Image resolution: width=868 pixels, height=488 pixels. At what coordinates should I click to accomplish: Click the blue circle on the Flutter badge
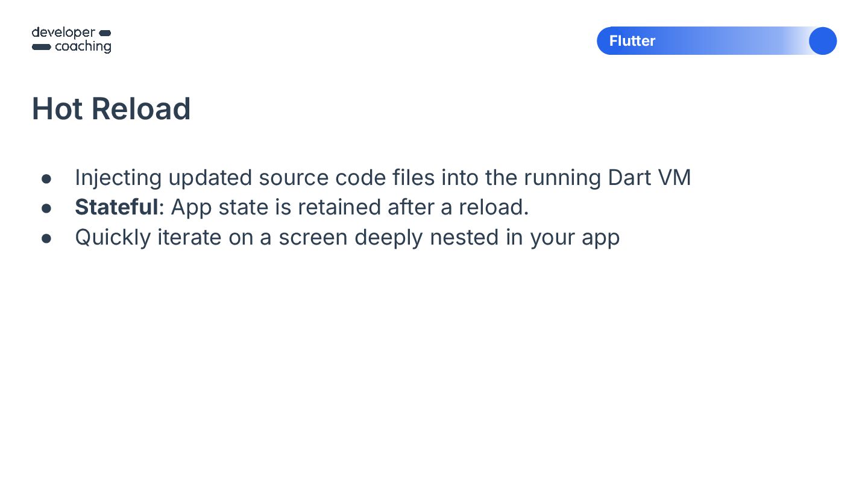[822, 41]
